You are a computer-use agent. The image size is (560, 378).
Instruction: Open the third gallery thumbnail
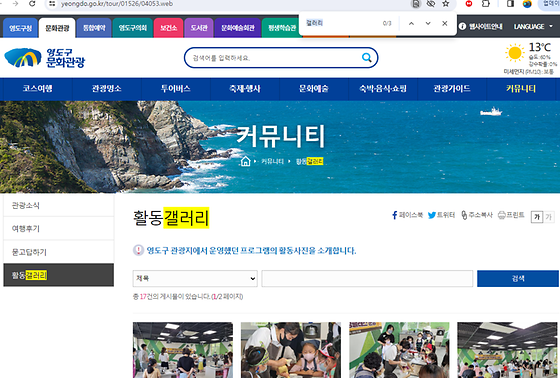click(x=399, y=350)
